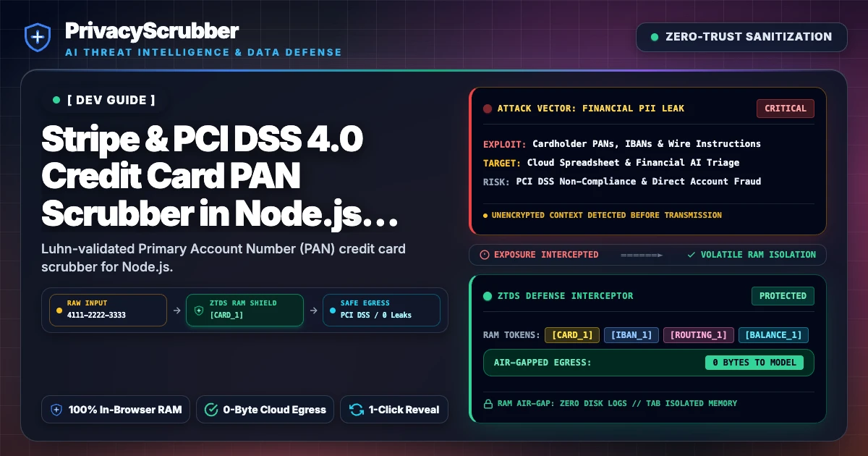Image resolution: width=868 pixels, height=456 pixels.
Task: Click the 0-Byte Cloud Egress badge
Action: click(x=265, y=410)
